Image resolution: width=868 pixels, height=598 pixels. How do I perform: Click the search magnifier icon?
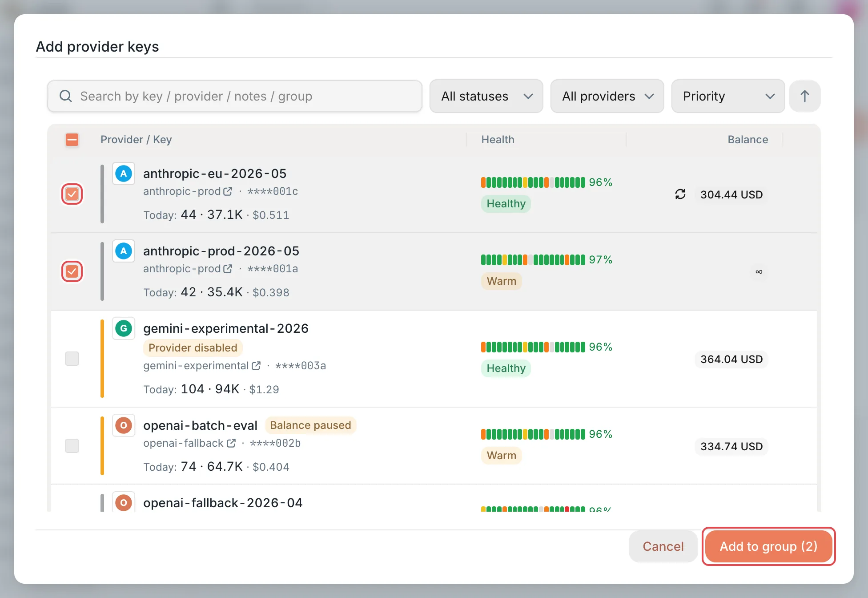tap(66, 96)
